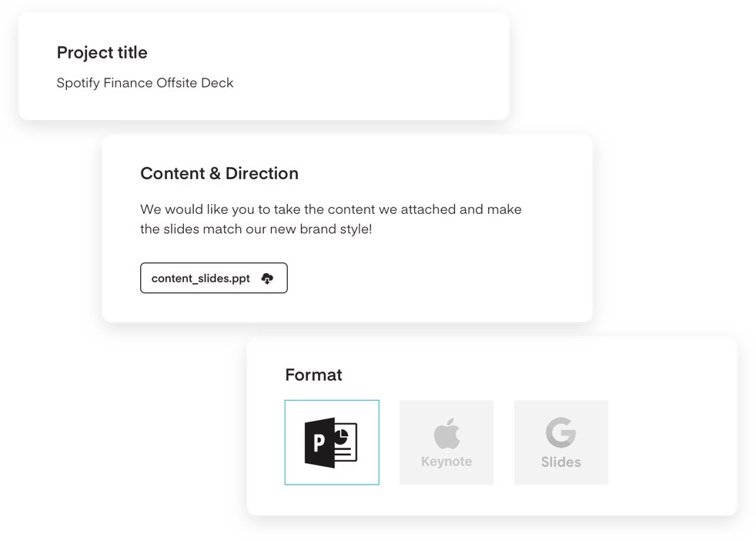Select the PowerPoint format option
Image resolution: width=756 pixels, height=540 pixels.
332,442
